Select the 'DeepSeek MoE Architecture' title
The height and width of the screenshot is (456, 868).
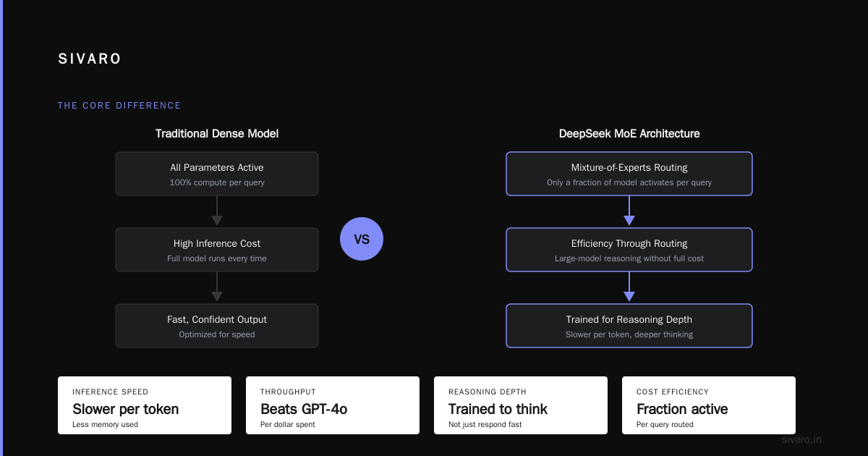(x=629, y=134)
